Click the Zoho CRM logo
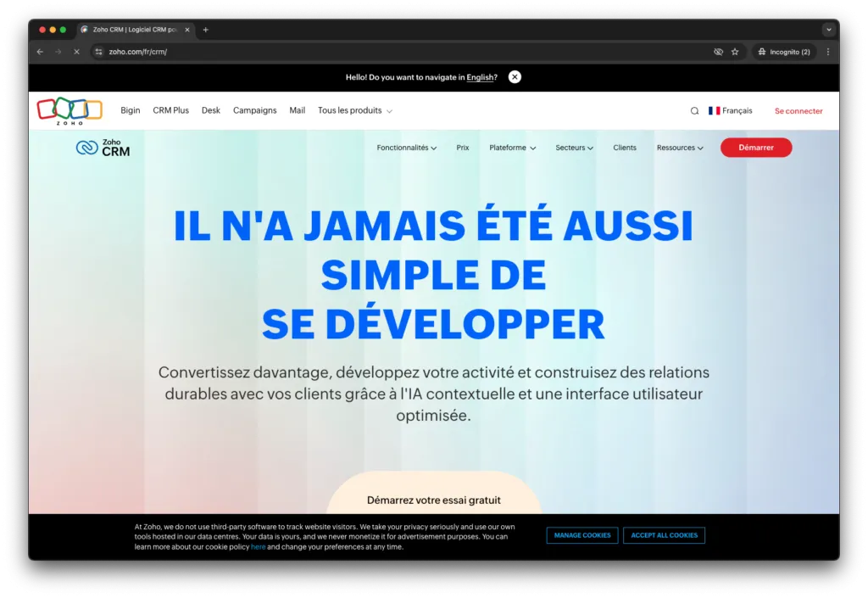The height and width of the screenshot is (598, 868). [x=102, y=147]
